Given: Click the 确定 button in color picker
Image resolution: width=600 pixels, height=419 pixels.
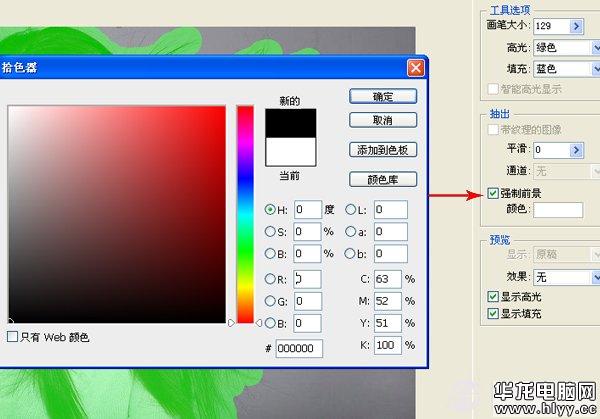Looking at the screenshot, I should [x=383, y=96].
